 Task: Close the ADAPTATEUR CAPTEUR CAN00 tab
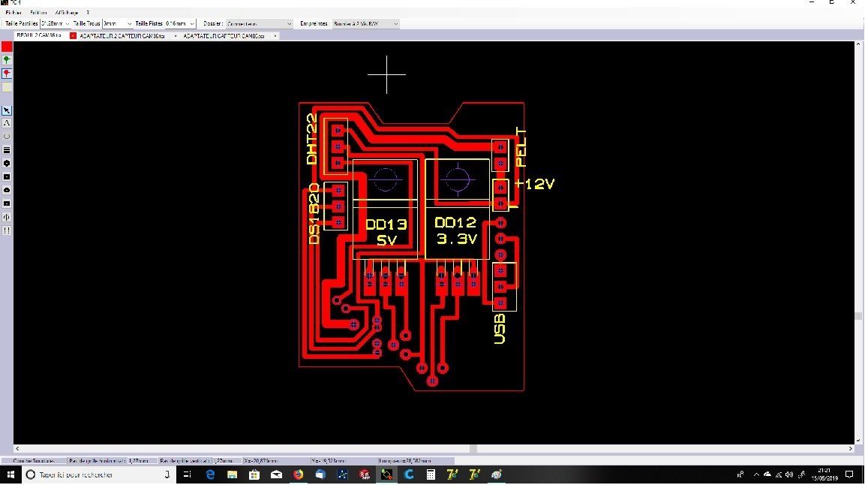coord(275,36)
